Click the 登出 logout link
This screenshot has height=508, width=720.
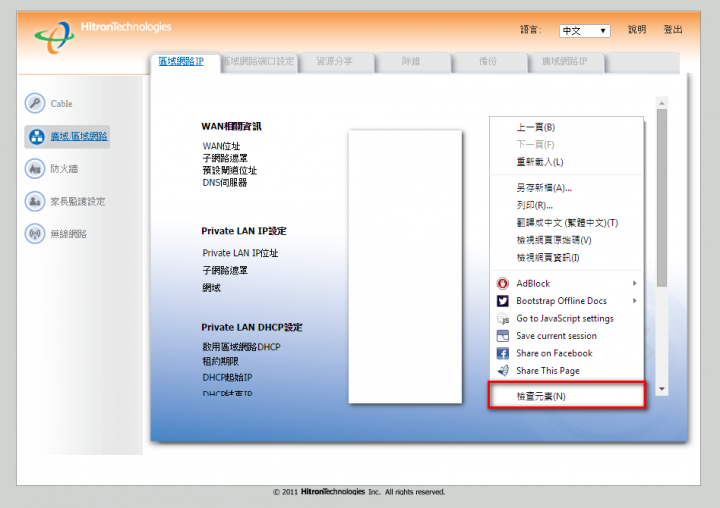[673, 30]
